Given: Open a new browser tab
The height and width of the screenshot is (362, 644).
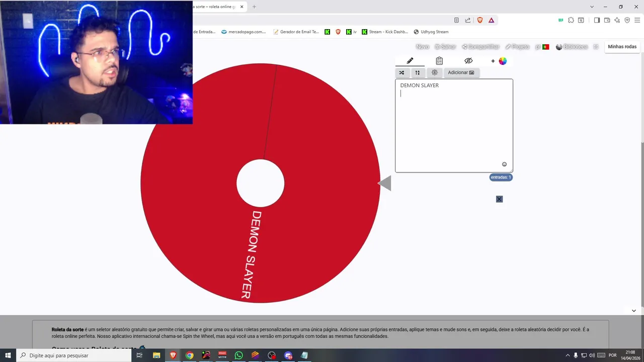Looking at the screenshot, I should pos(254,7).
